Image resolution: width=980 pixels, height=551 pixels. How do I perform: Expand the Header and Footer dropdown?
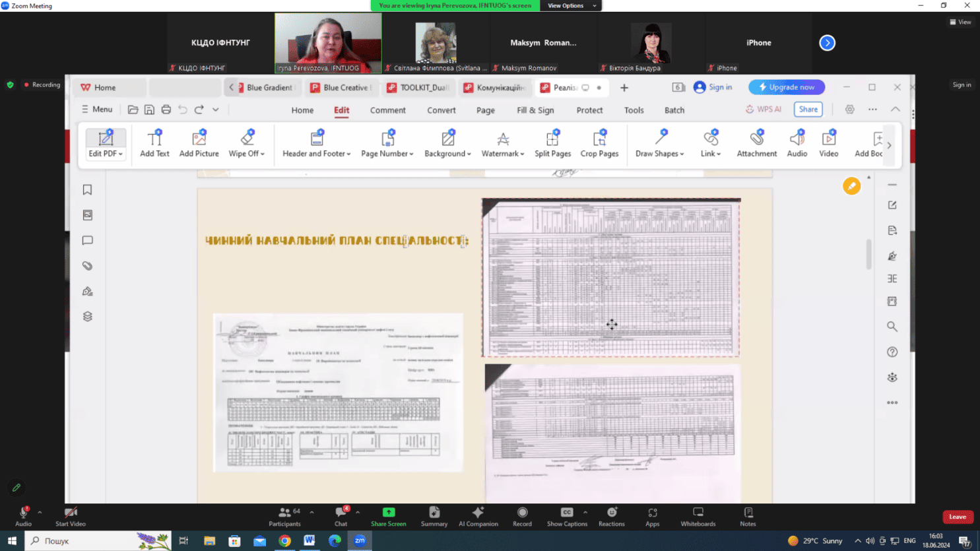pyautogui.click(x=316, y=154)
